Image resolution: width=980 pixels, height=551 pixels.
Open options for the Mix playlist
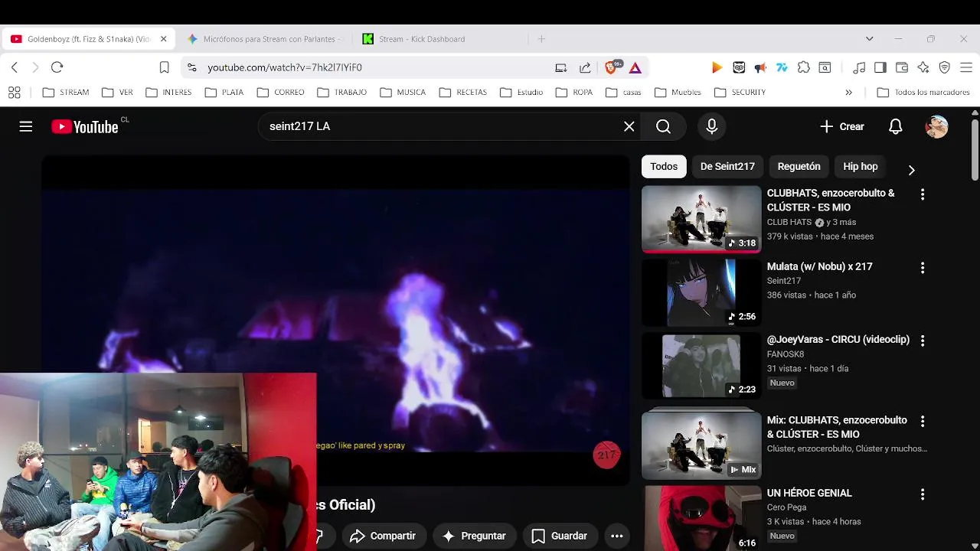pos(923,422)
